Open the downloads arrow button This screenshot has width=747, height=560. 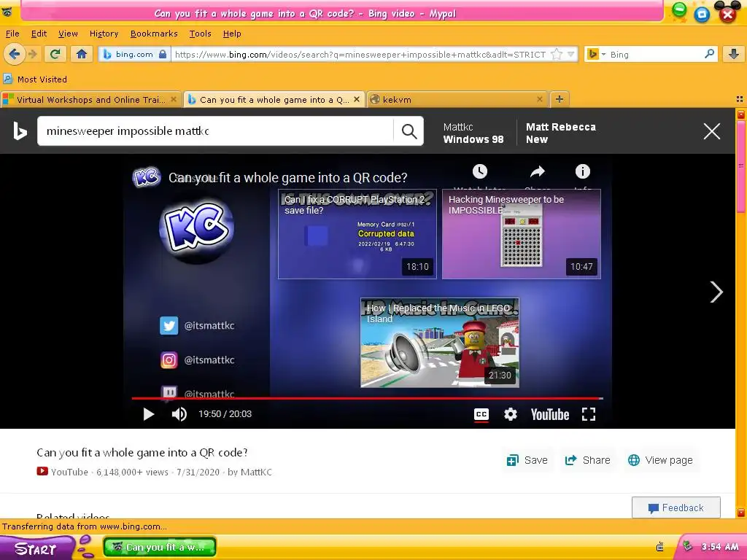point(734,54)
